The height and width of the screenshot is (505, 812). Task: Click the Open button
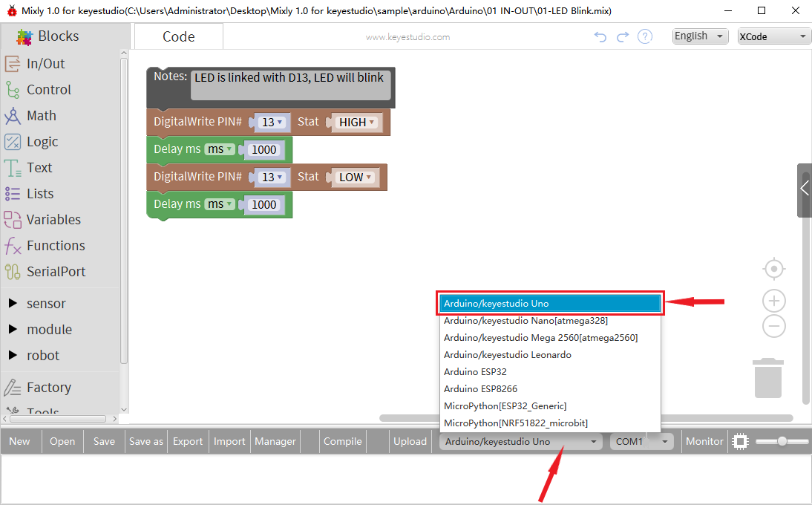(62, 441)
